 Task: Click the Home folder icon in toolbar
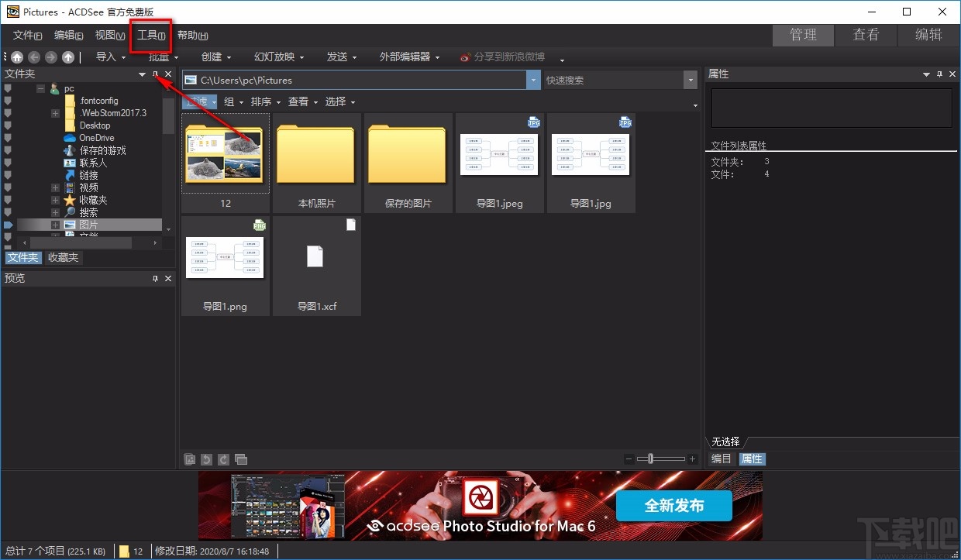pos(17,57)
